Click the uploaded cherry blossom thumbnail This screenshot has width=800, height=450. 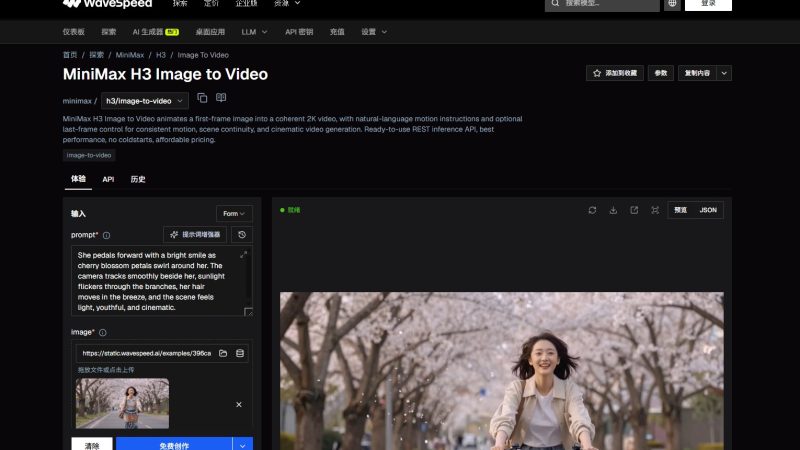click(122, 404)
